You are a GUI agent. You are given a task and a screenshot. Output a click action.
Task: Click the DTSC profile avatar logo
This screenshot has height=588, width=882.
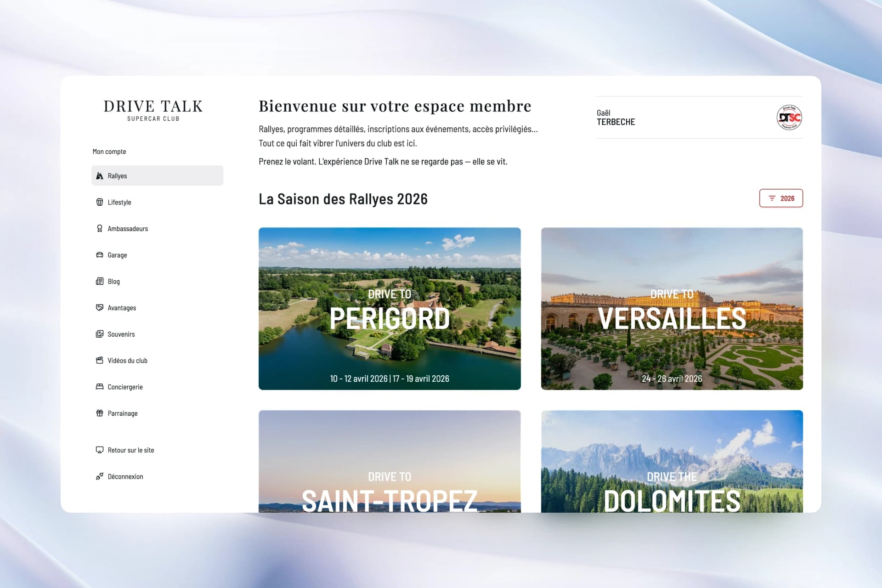tap(789, 118)
